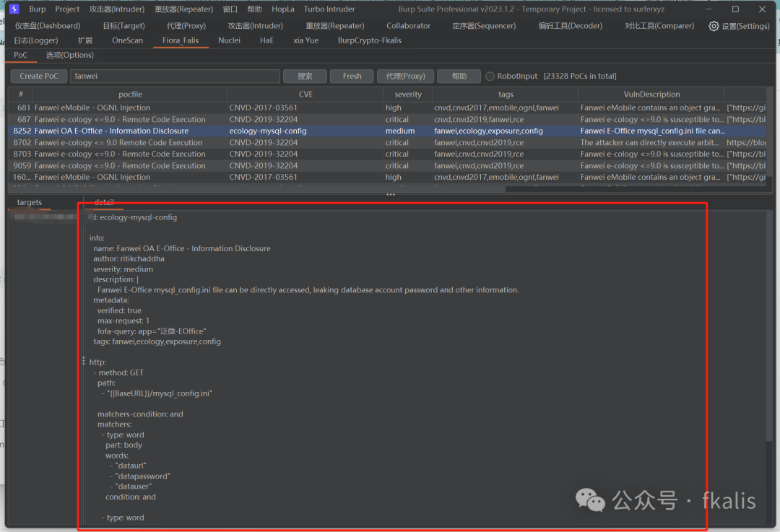This screenshot has width=780, height=532.
Task: Switch to the xia Yue tab
Action: coord(305,40)
